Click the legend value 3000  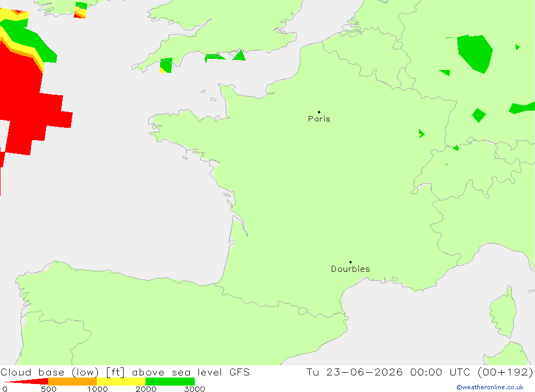click(x=195, y=389)
